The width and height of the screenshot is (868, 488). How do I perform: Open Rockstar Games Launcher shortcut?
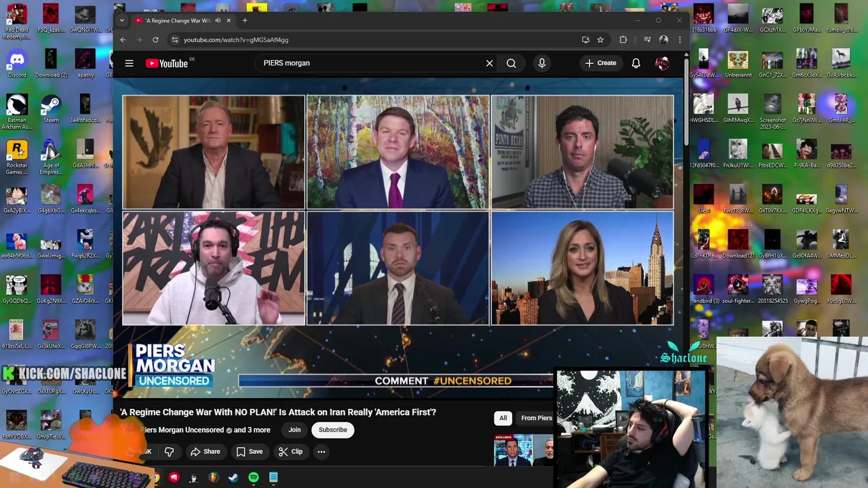tap(17, 157)
